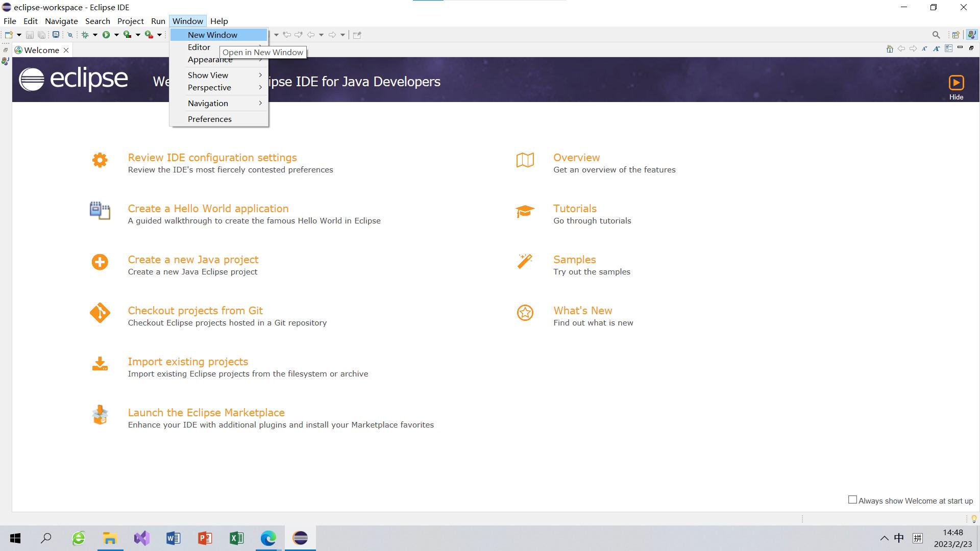Expand the External Tools dropdown arrow

pos(159,35)
